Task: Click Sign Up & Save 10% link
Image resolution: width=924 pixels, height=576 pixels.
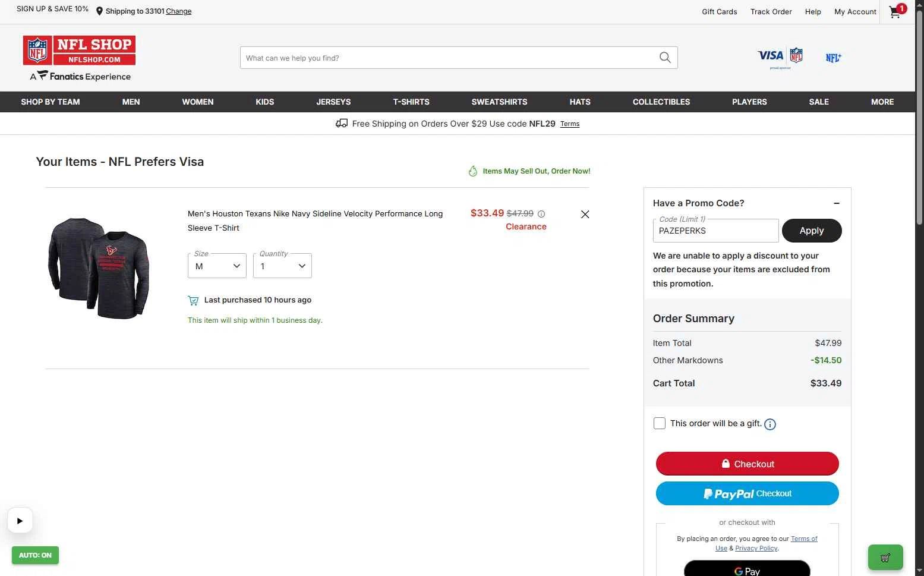Action: tap(52, 9)
